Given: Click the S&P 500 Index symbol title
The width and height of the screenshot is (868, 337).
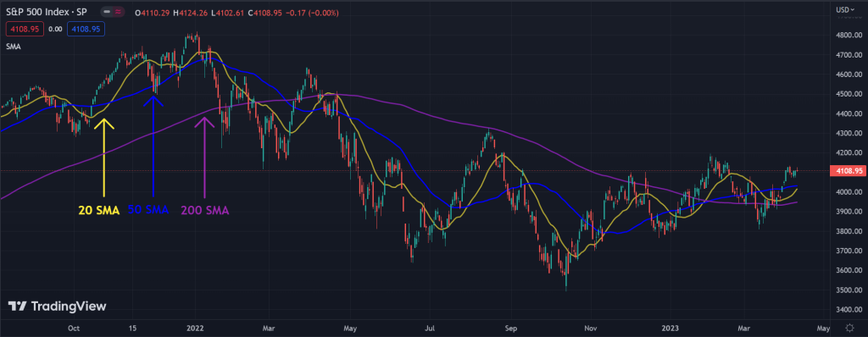Looking at the screenshot, I should tap(46, 11).
